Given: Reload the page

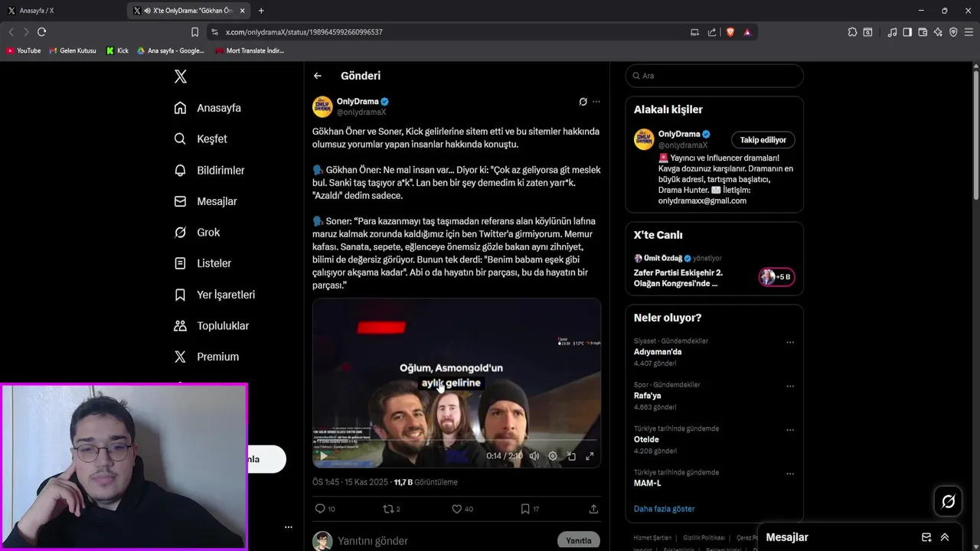Looking at the screenshot, I should pyautogui.click(x=42, y=32).
